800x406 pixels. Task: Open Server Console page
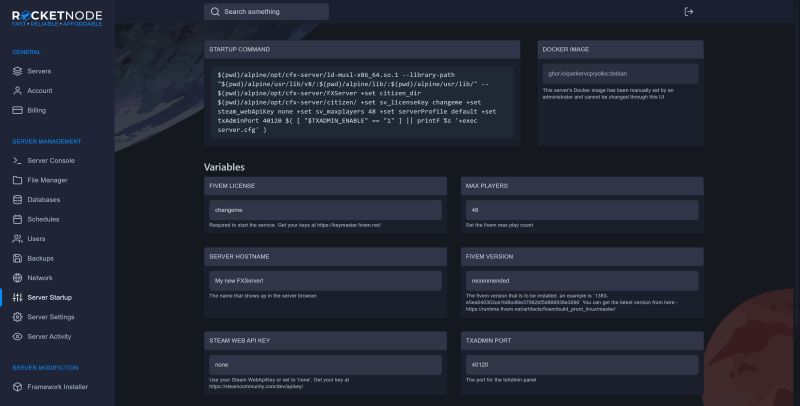click(51, 160)
